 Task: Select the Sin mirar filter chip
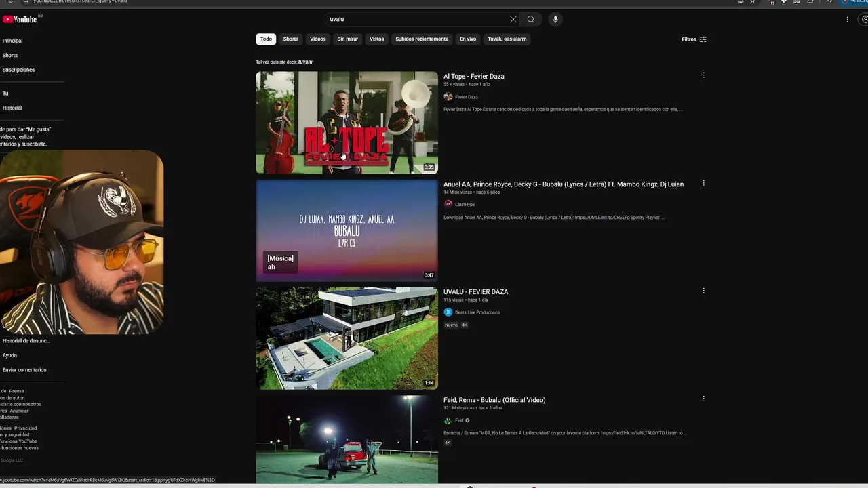348,39
